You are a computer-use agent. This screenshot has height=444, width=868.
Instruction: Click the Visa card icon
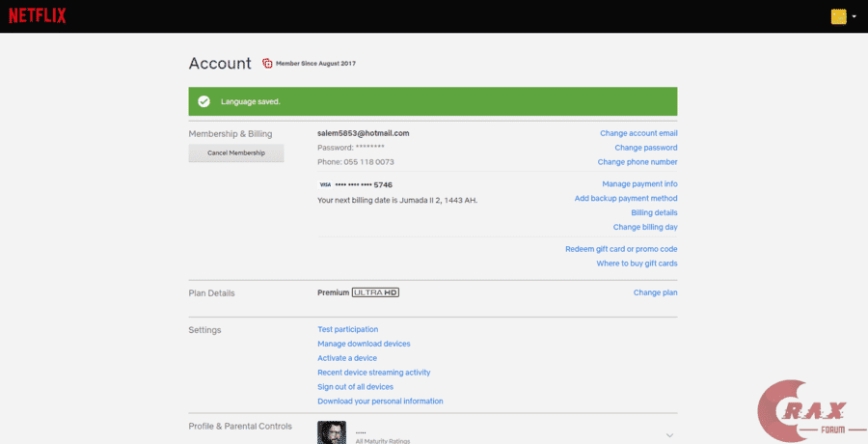(x=325, y=184)
